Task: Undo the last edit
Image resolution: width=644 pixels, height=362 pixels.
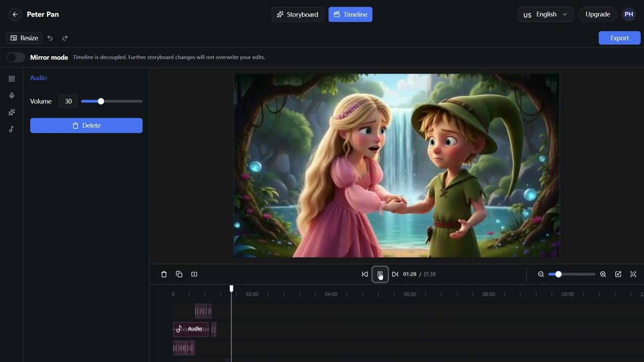Action: coord(50,38)
